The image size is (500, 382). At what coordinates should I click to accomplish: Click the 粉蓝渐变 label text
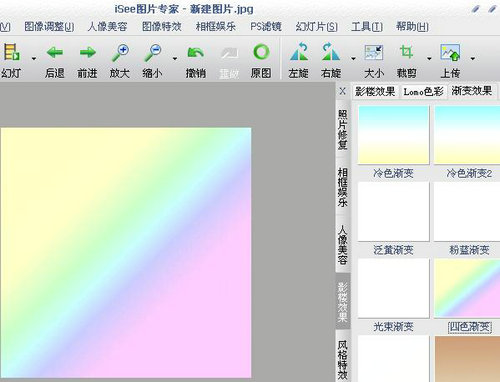click(x=469, y=250)
